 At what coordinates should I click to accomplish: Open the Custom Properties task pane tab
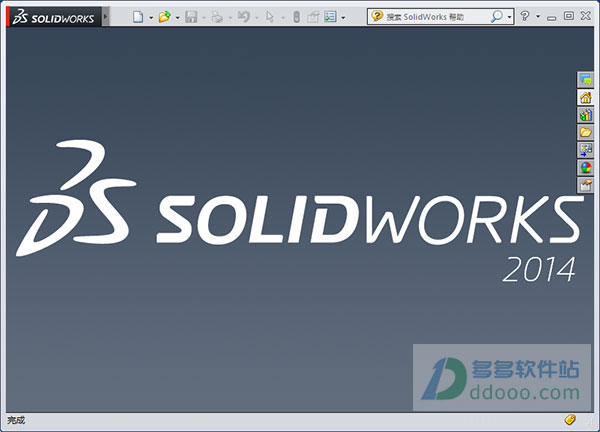(x=585, y=185)
